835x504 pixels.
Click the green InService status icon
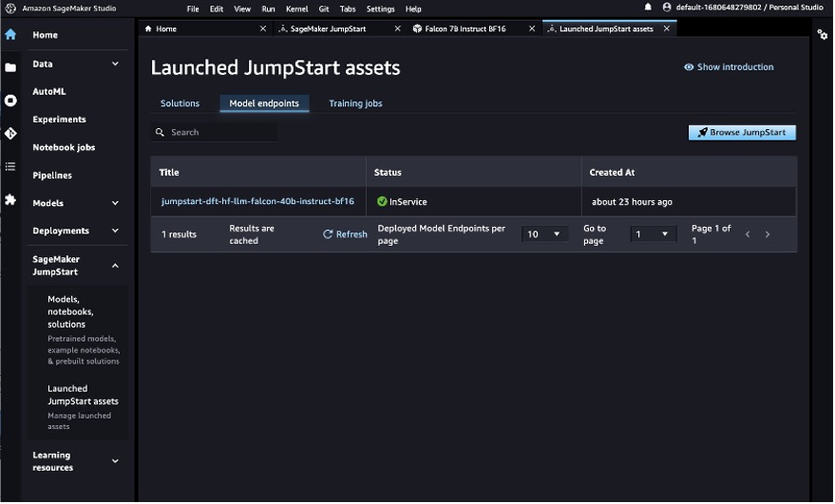click(382, 202)
